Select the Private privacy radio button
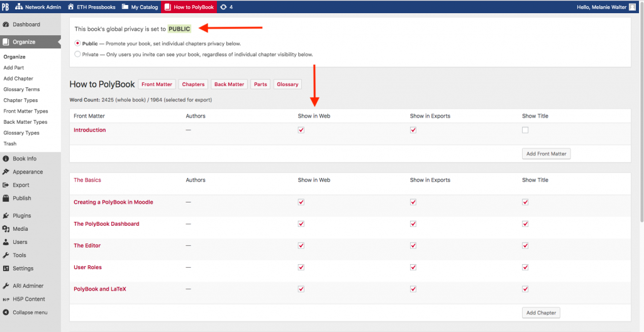Viewport: 644px width, 332px height. (x=77, y=54)
